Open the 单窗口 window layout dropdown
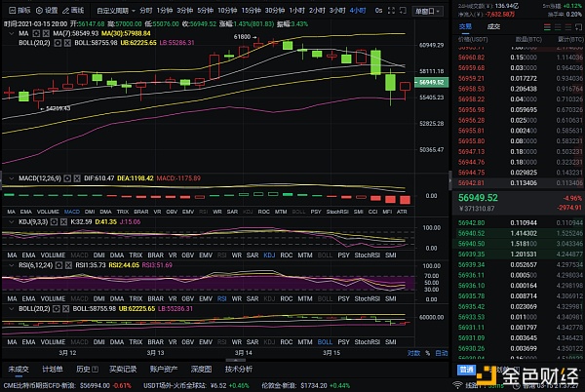This screenshot has height=392, width=585. (427, 11)
